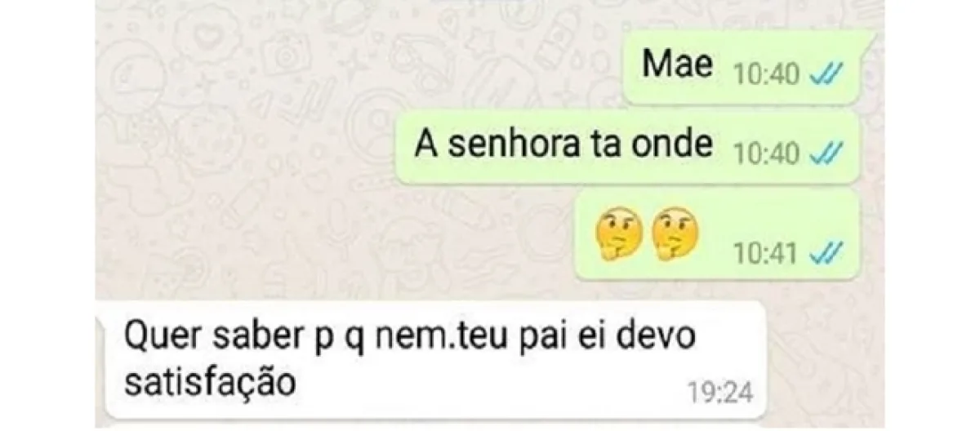Select the green emoji message bubble
980x431 pixels.
717,235
